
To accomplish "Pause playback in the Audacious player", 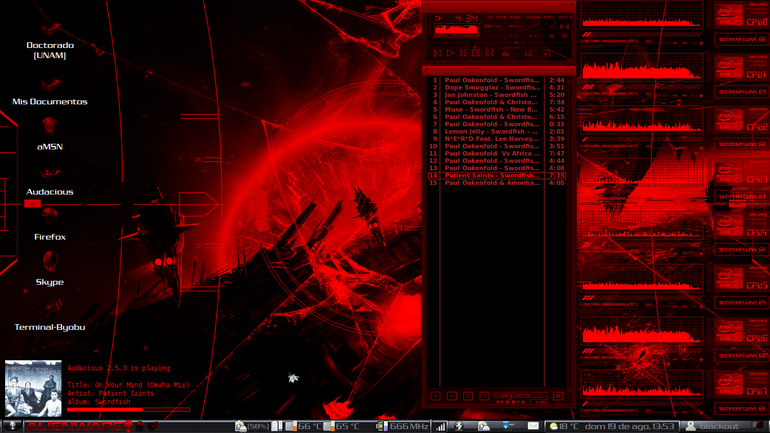I will click(463, 53).
